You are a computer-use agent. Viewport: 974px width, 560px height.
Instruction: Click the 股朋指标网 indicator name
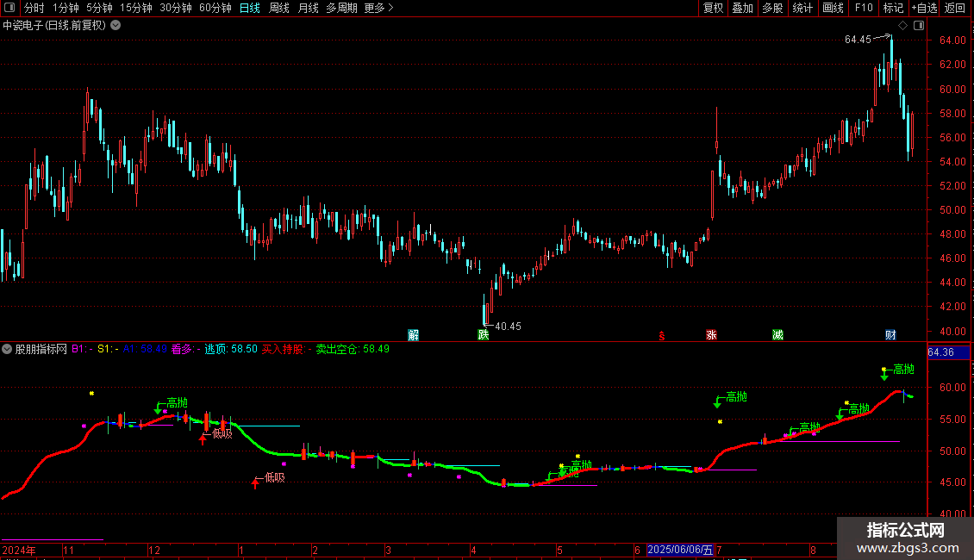pos(41,349)
